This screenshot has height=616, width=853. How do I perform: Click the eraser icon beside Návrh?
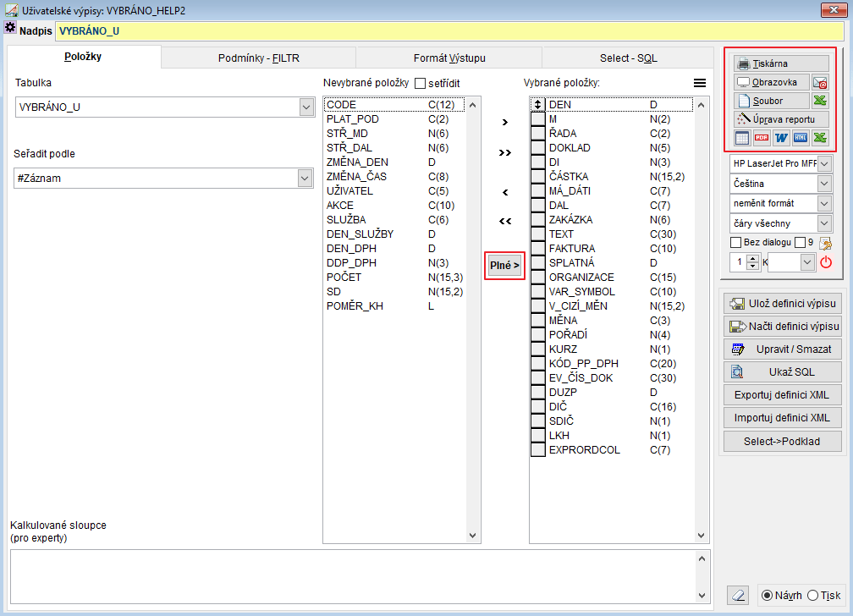coord(738,596)
